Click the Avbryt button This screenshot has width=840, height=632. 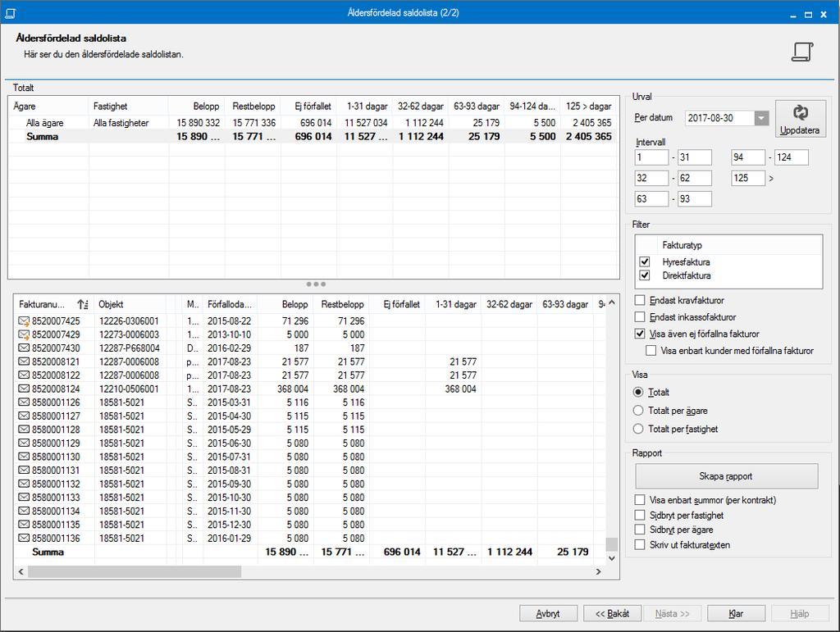click(x=548, y=614)
